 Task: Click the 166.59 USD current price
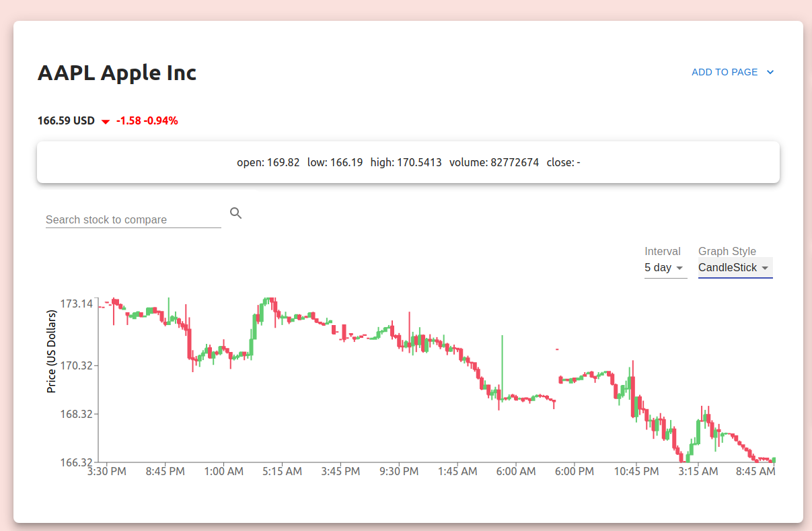66,121
